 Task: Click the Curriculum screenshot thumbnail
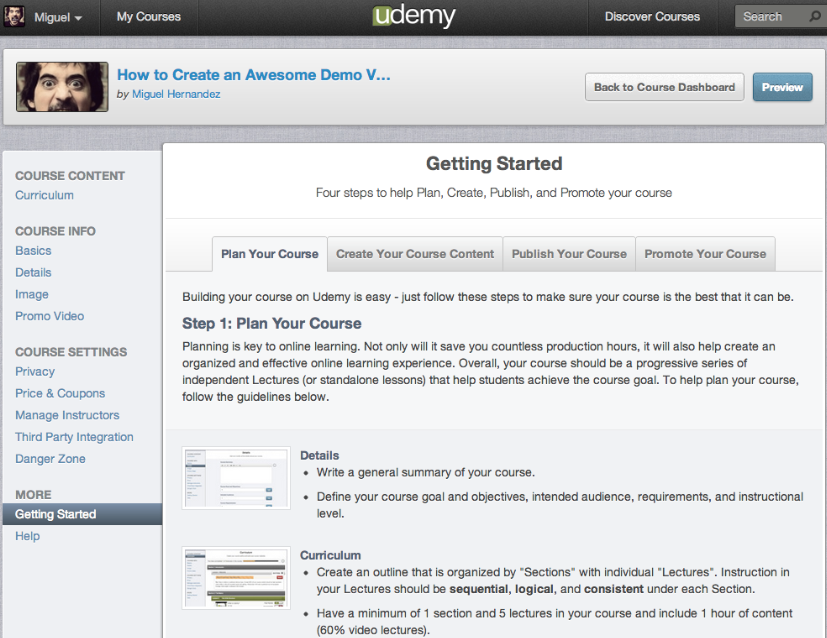point(236,578)
